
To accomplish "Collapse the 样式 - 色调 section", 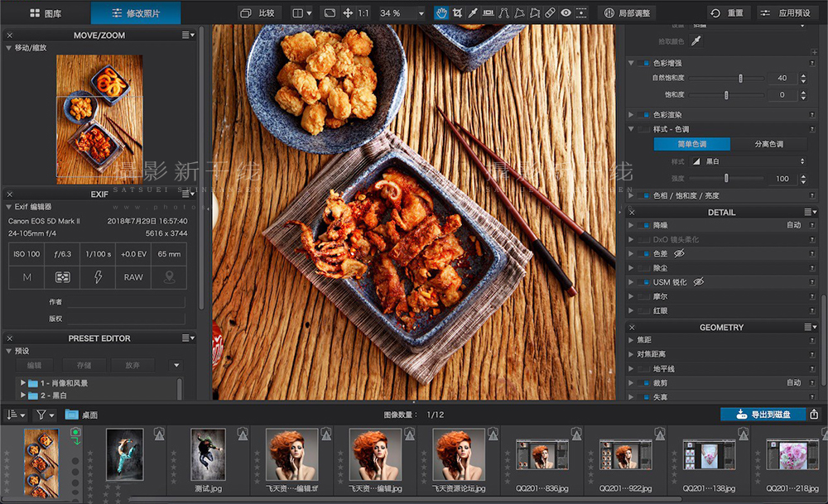I will 631,129.
